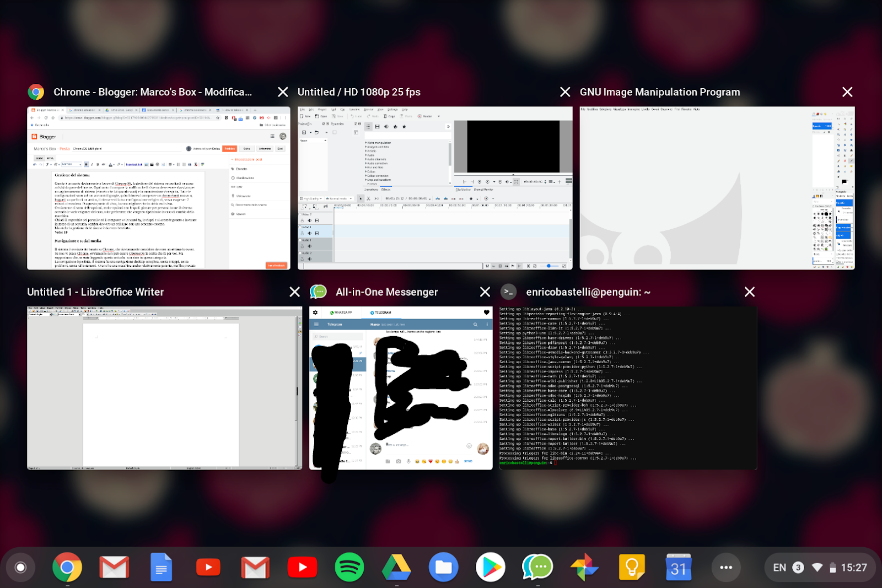Mute the Audio 1 track in Kdenlive
This screenshot has width=882, height=588.
(309, 246)
